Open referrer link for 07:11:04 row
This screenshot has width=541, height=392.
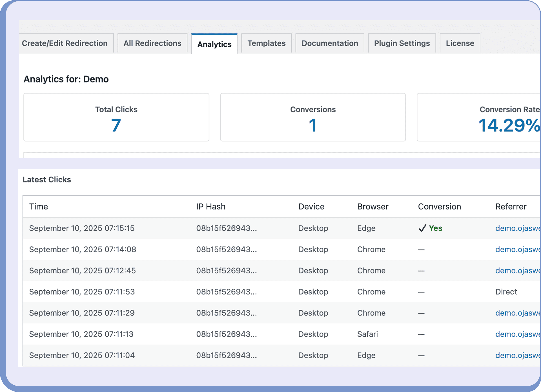tap(517, 355)
